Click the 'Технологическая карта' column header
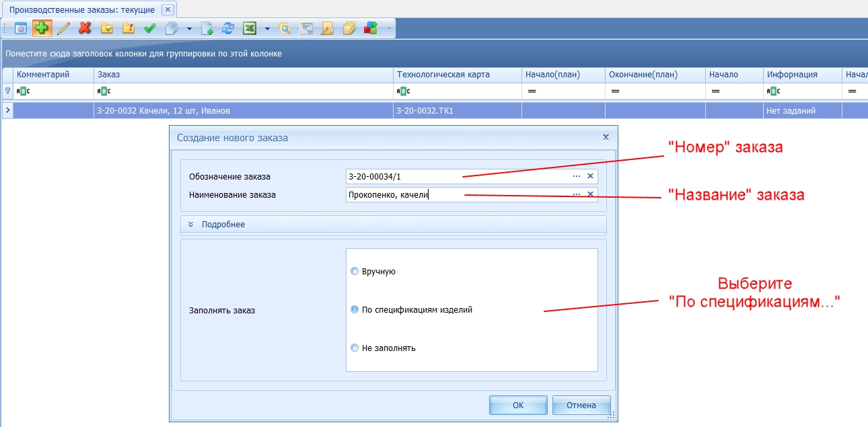The image size is (868, 427). [443, 75]
